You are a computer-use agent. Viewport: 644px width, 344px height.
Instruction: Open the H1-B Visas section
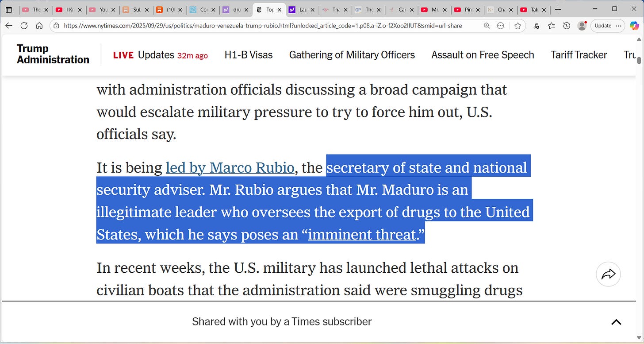coord(249,55)
